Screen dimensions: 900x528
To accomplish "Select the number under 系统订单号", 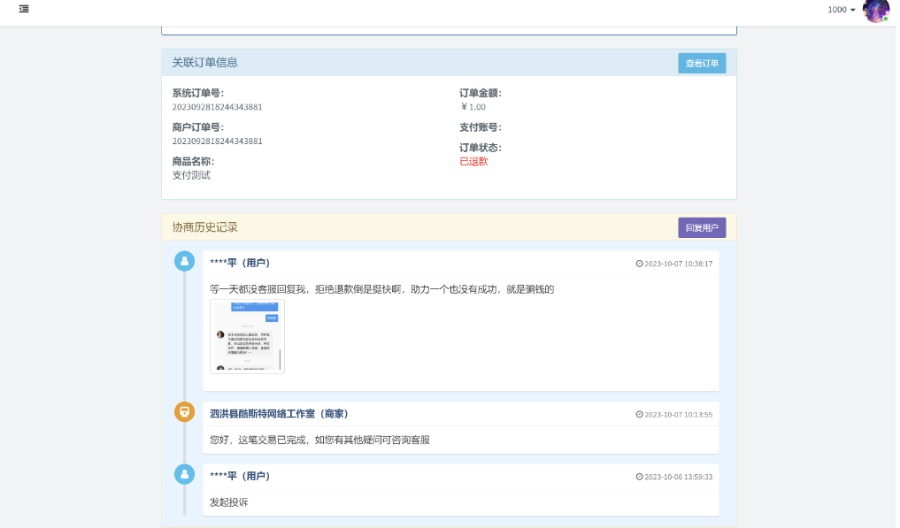I will (x=217, y=107).
